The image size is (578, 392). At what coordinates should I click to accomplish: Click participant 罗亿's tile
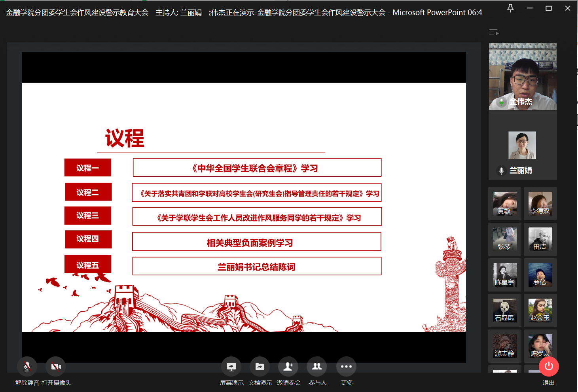click(x=540, y=275)
